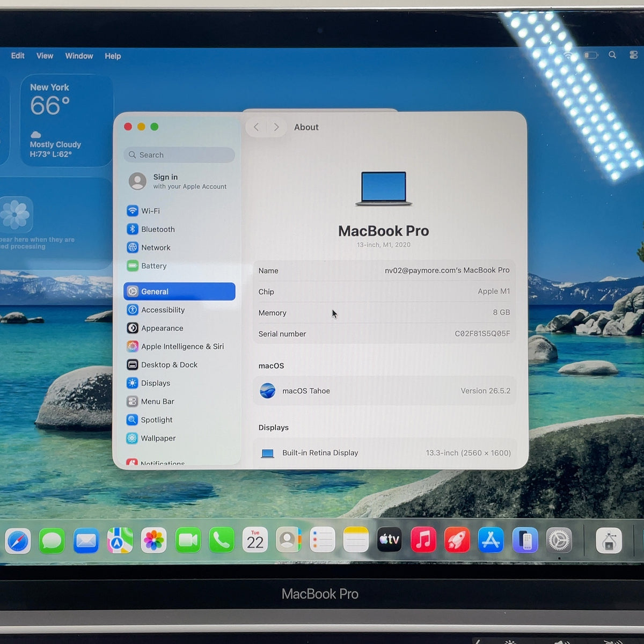The image size is (644, 644).
Task: Click the macOS Tahoe version row
Action: (x=384, y=391)
